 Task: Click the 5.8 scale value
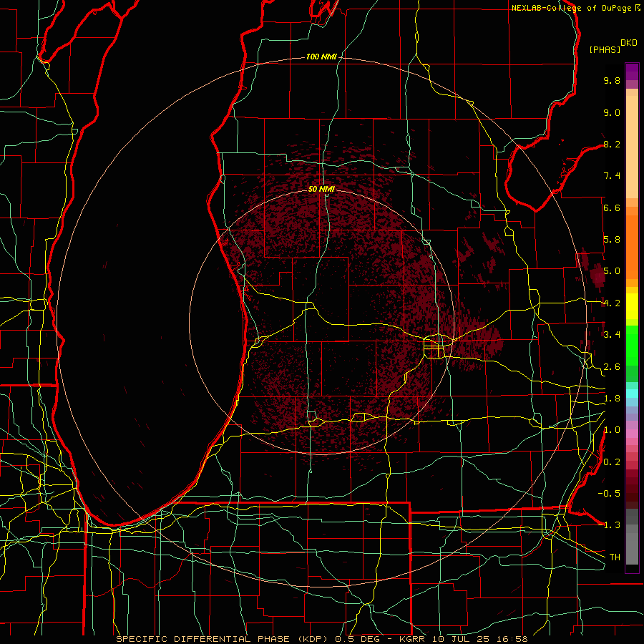tap(612, 240)
